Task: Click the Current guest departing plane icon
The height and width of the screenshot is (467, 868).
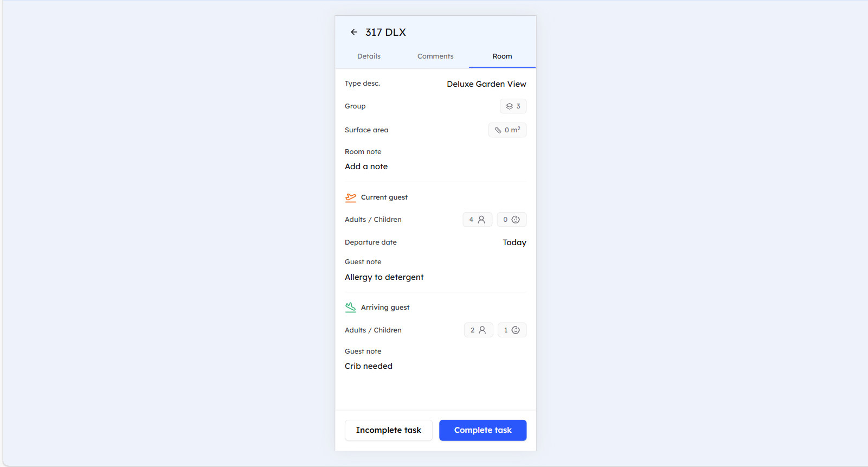Action: 351,197
